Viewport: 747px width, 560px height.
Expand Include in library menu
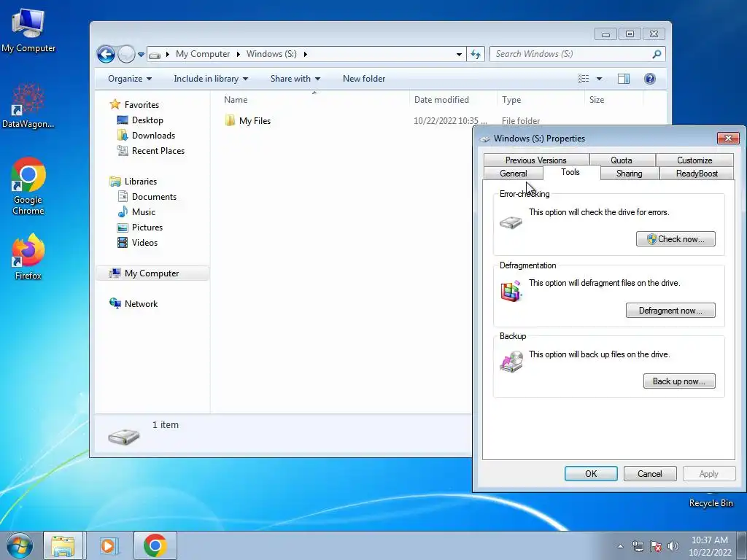point(211,79)
